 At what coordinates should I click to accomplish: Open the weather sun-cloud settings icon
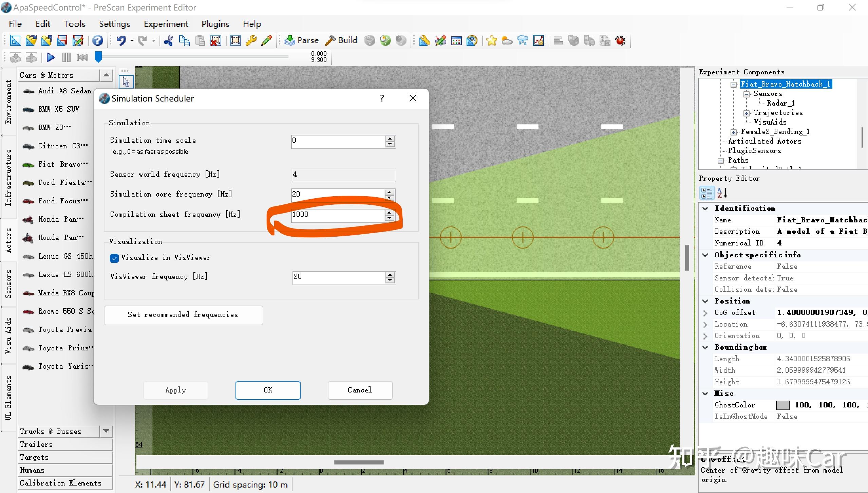(x=507, y=40)
